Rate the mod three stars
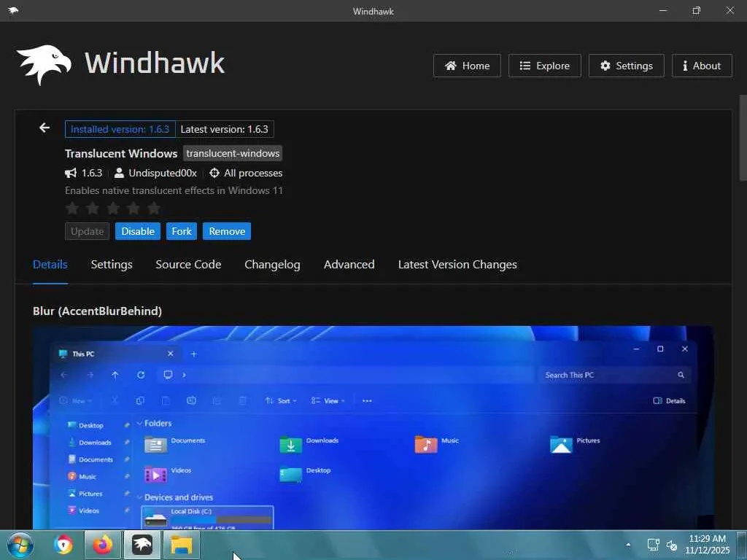The width and height of the screenshot is (747, 560). pyautogui.click(x=113, y=208)
